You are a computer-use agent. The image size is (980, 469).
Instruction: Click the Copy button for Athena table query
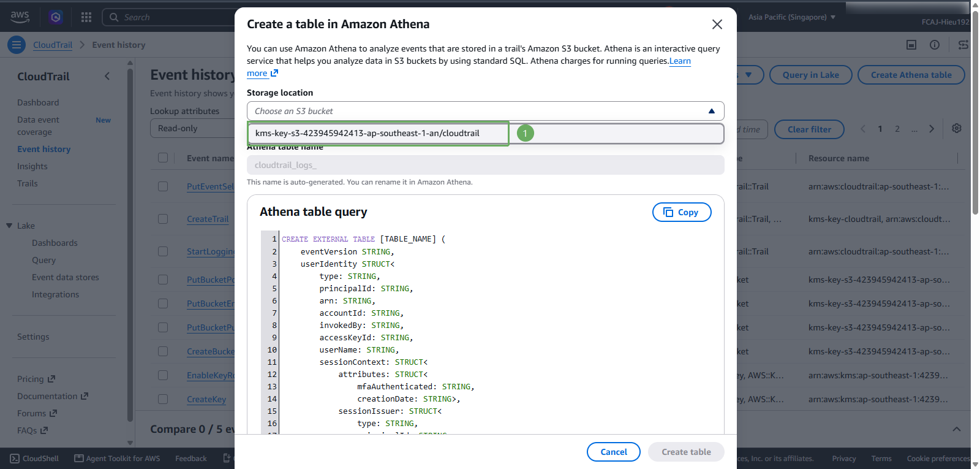tap(682, 212)
